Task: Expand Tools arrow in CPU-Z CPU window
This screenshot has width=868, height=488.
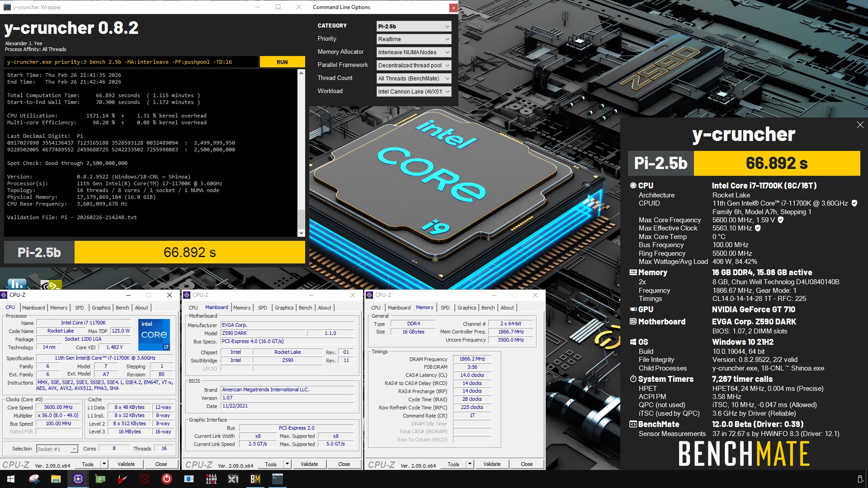Action: (x=104, y=464)
